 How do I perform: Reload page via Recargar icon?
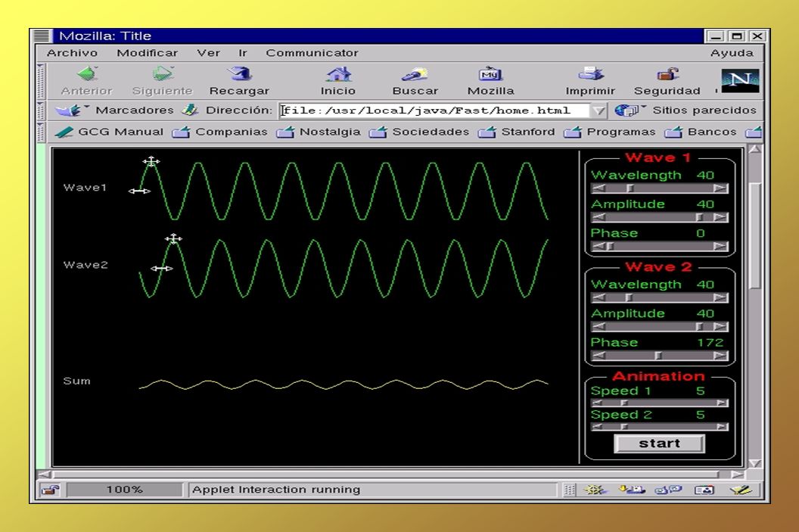click(x=239, y=82)
